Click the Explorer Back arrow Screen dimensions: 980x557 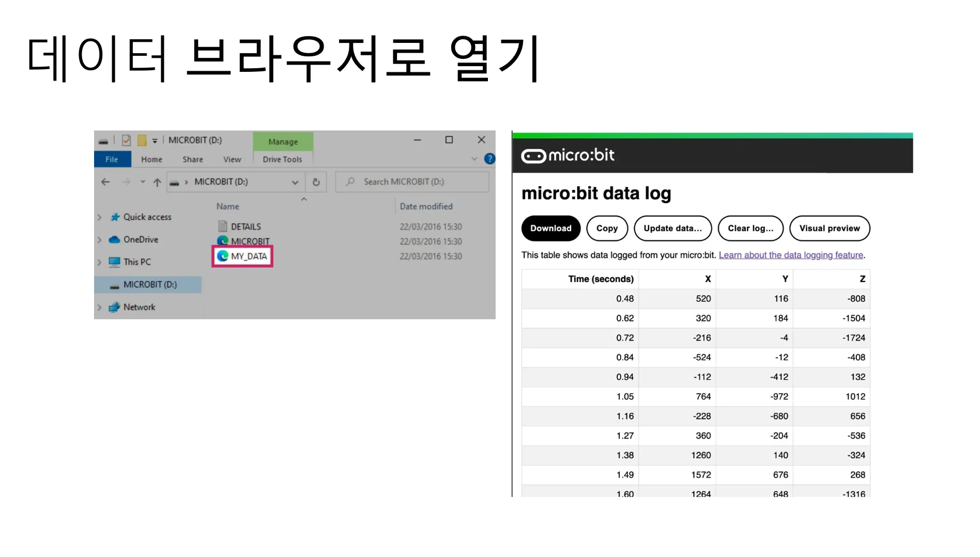(x=105, y=182)
